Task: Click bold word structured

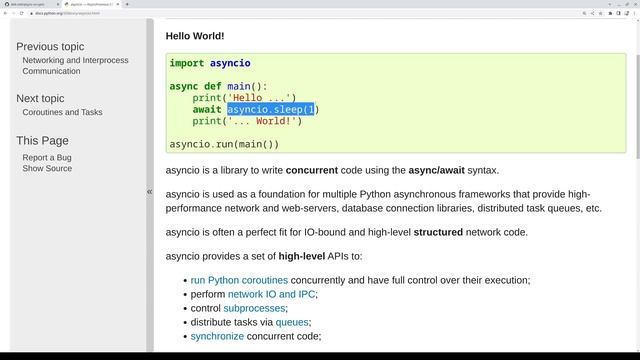Action: [438, 232]
